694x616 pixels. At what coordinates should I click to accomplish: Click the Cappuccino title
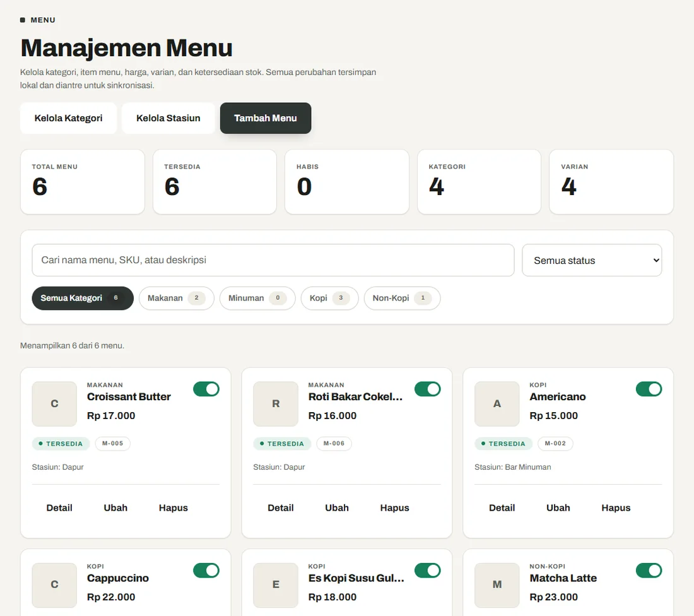(118, 578)
